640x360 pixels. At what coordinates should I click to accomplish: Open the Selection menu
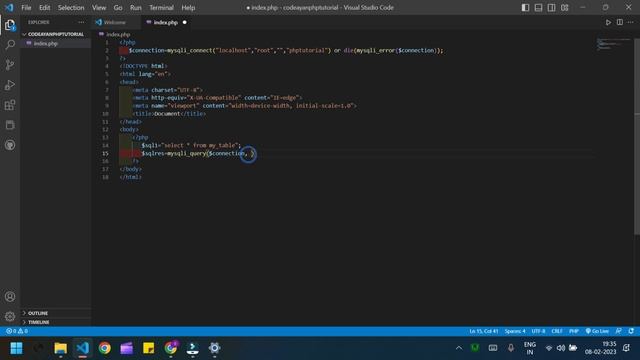[71, 8]
